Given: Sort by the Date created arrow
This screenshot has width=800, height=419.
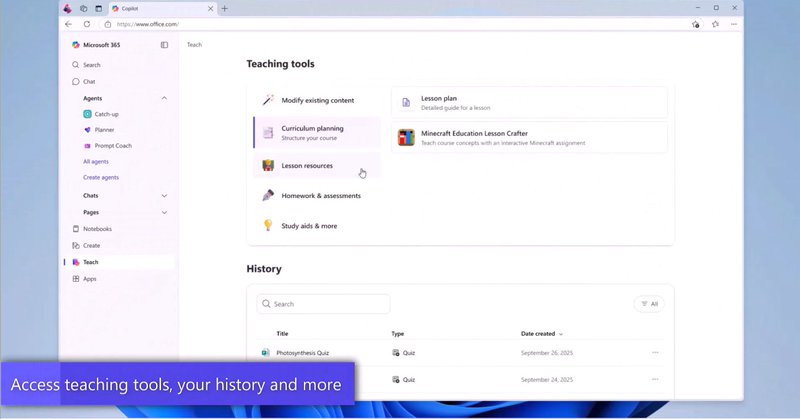Looking at the screenshot, I should tap(561, 334).
